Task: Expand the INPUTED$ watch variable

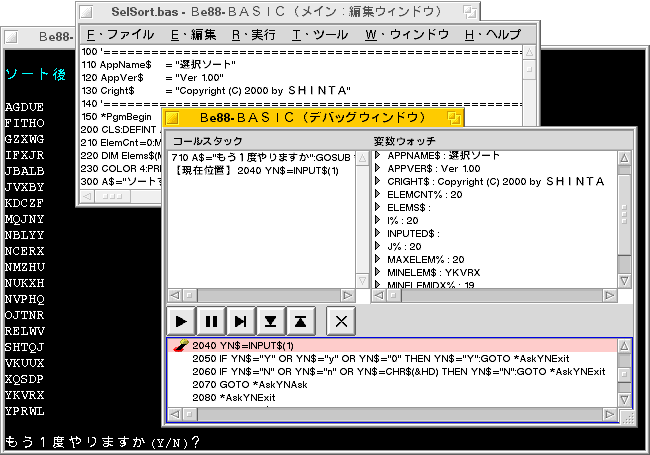Action: 377,233
